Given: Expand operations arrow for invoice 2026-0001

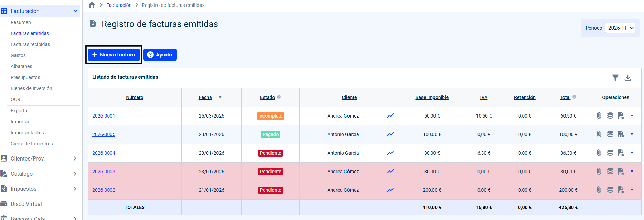Looking at the screenshot, I should (x=632, y=116).
